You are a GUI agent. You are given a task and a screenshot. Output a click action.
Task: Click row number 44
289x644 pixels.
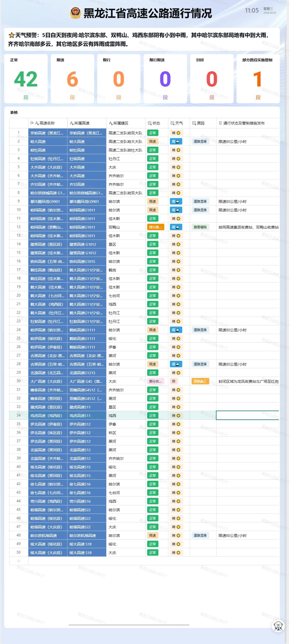pos(18,501)
